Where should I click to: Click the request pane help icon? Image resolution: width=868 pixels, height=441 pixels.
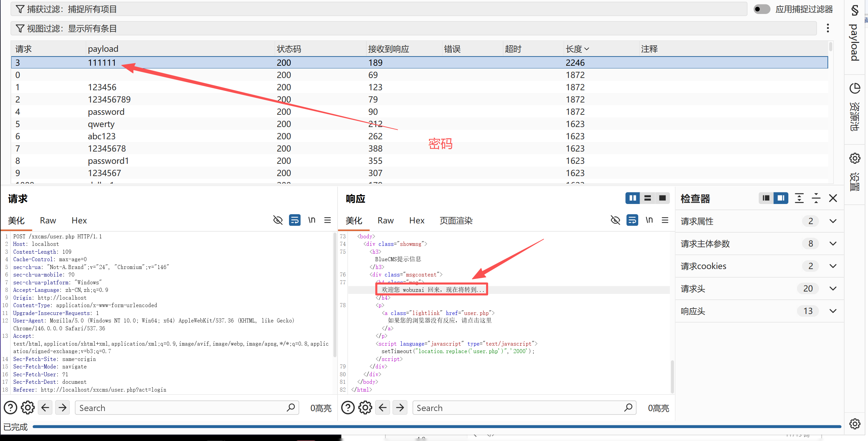(11, 408)
